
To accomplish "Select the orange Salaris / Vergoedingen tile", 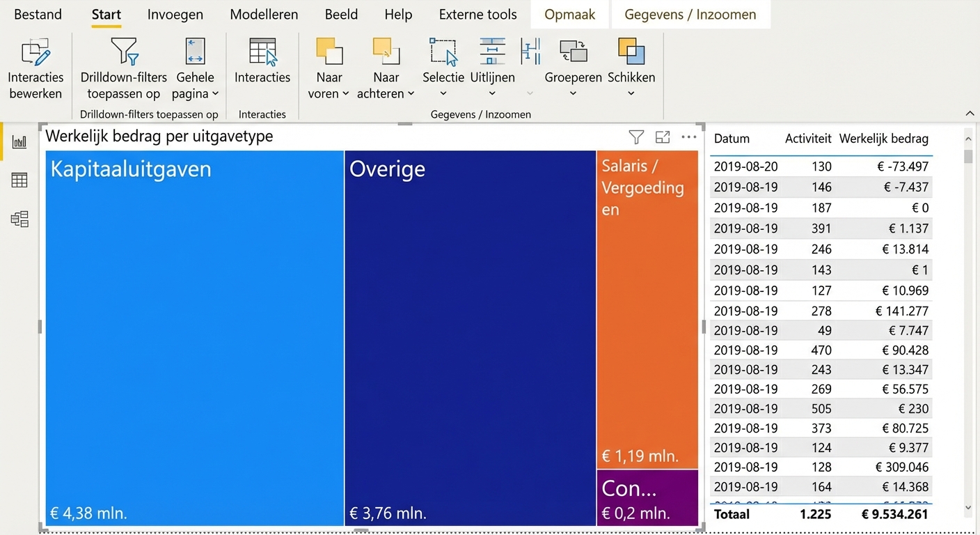I will (647, 313).
